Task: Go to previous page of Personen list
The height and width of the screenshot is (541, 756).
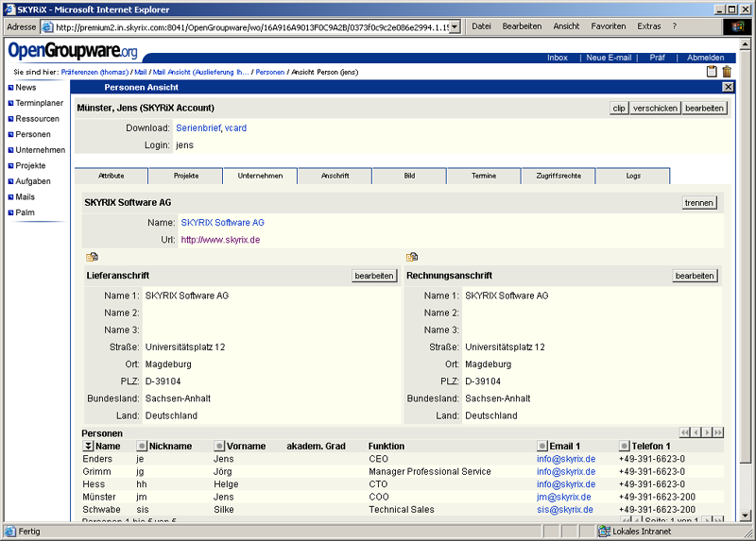Action: [696, 432]
